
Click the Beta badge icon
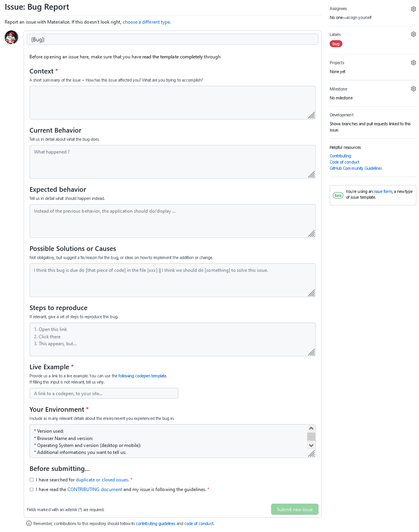coord(338,195)
